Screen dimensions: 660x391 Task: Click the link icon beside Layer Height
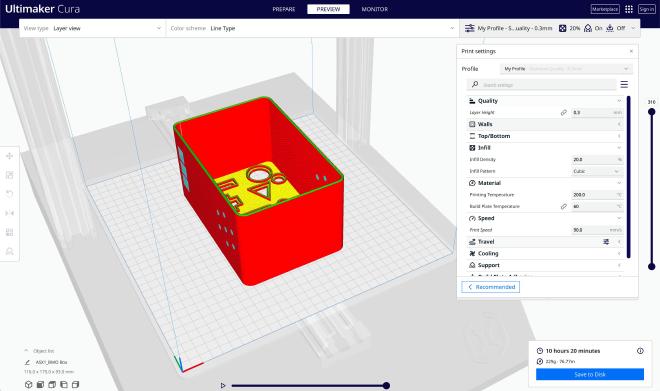pos(564,112)
